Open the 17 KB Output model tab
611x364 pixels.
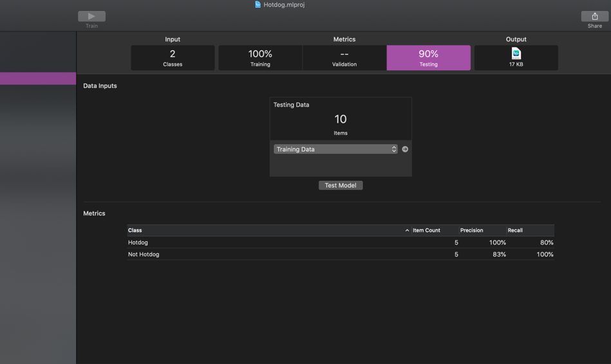(x=516, y=58)
